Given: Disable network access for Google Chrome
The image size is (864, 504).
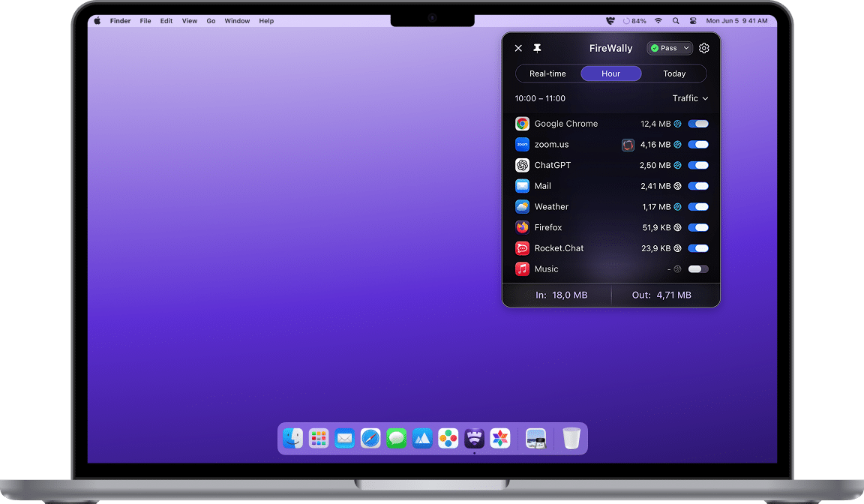Looking at the screenshot, I should pyautogui.click(x=698, y=124).
